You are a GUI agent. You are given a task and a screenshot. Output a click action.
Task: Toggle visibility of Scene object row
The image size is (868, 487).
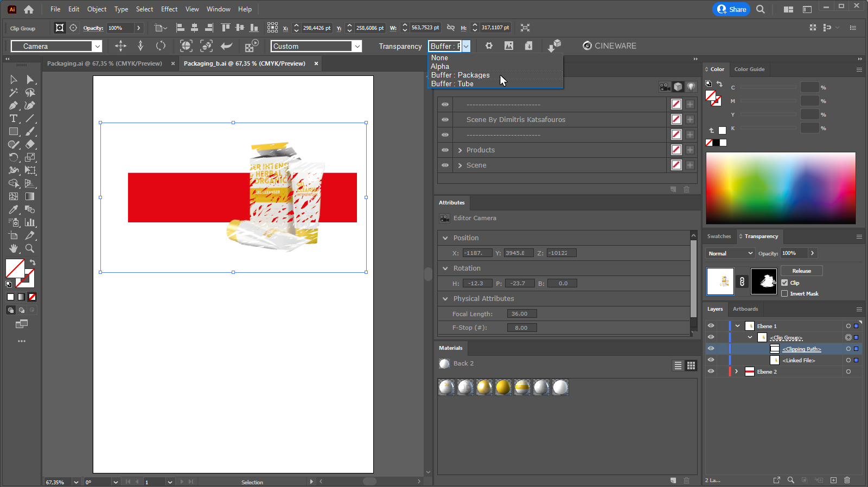coord(445,165)
